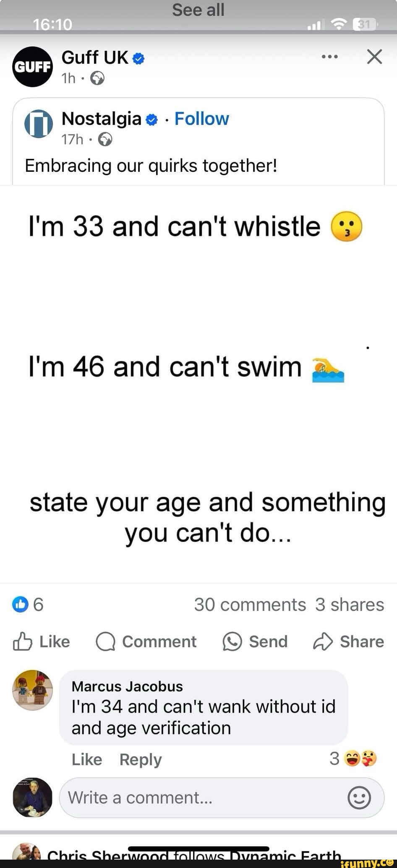
Task: Open Marcus Jacobus's profile avatar
Action: pos(33,690)
